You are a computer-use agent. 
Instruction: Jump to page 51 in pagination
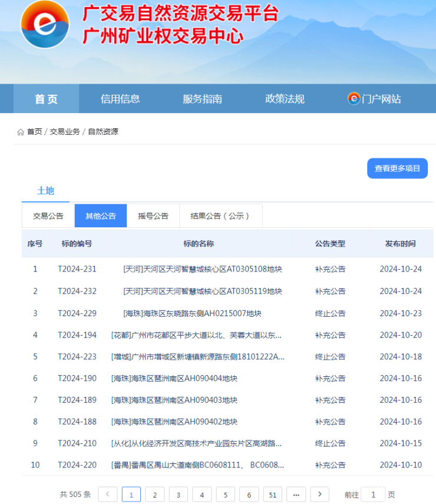tap(272, 495)
